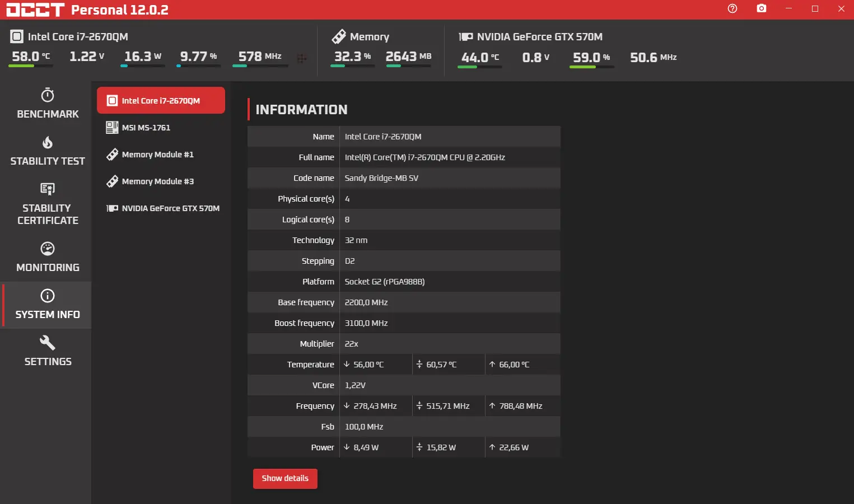Click the CPU voltage 1.22 V reading
This screenshot has width=854, height=504.
pos(87,57)
